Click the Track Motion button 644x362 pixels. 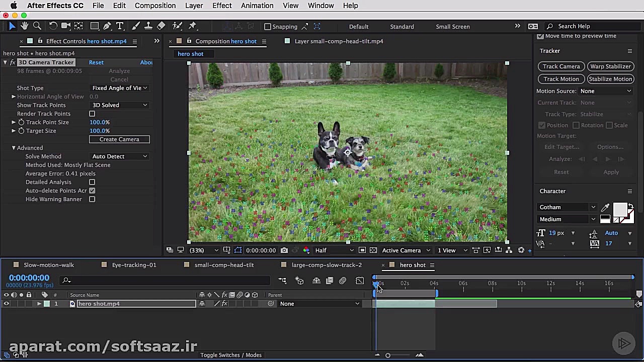click(561, 79)
